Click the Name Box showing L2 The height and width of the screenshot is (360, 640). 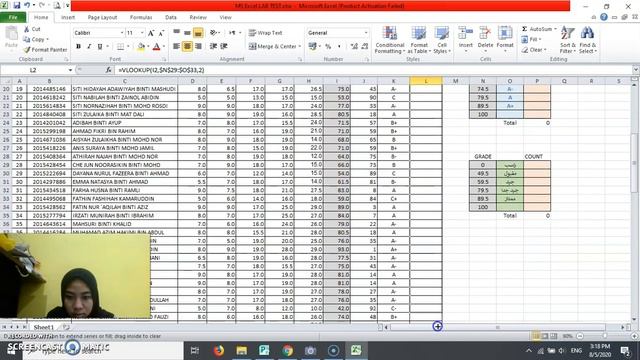[33, 70]
